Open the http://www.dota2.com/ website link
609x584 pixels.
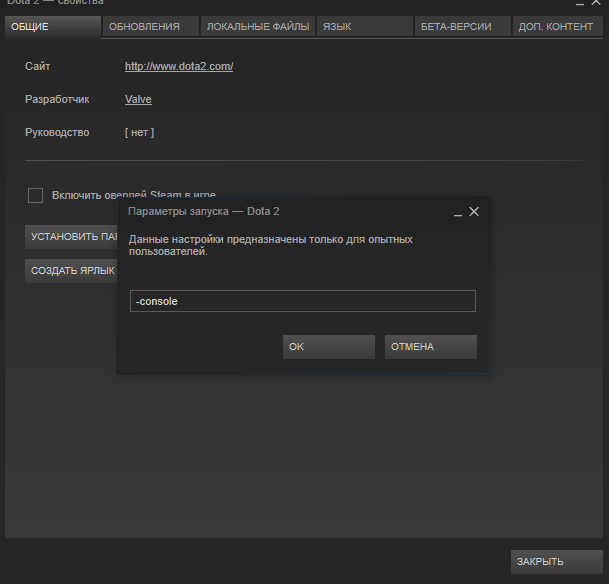(x=179, y=66)
